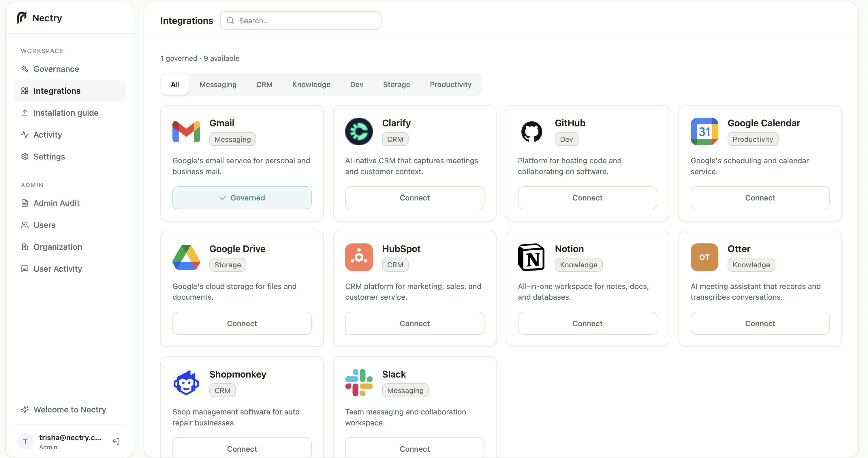Click the Google Drive triangle icon

[186, 257]
